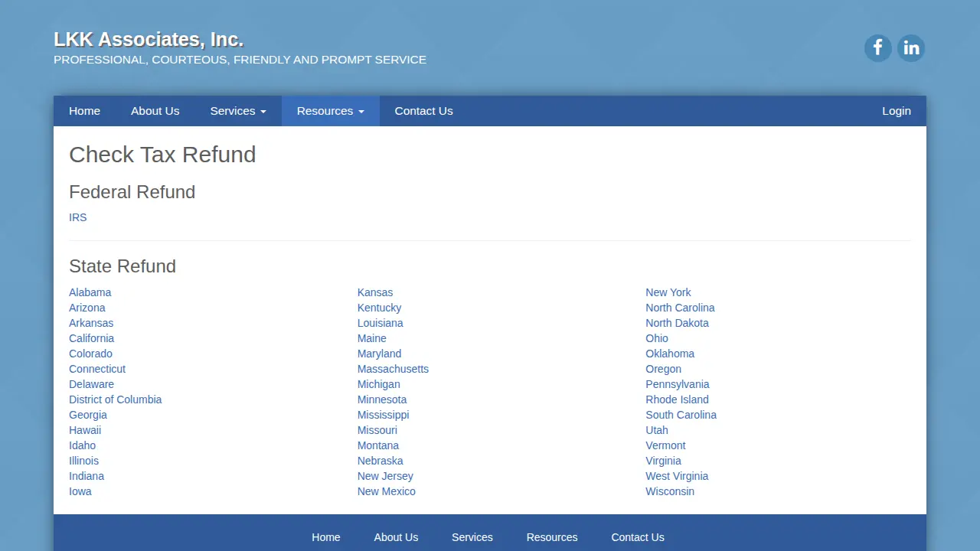Open the New Mexico refund link

(x=387, y=491)
